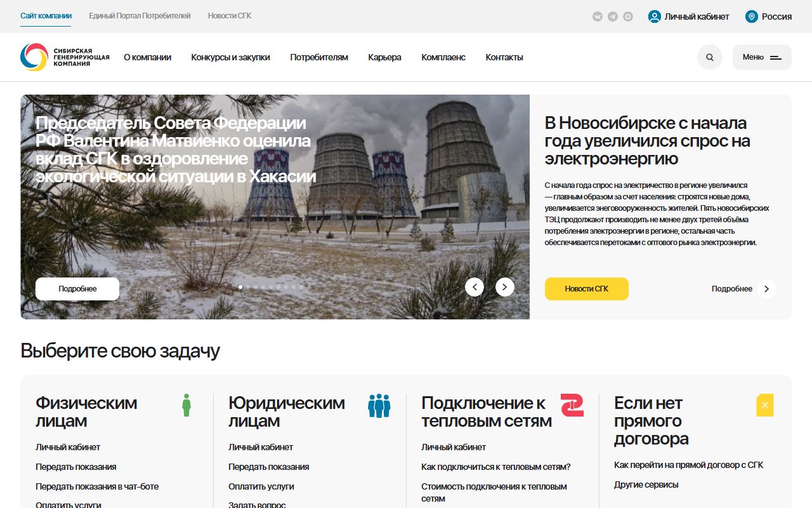This screenshot has height=508, width=812.
Task: Click the white Подробнее button on the slide
Action: pyautogui.click(x=77, y=289)
